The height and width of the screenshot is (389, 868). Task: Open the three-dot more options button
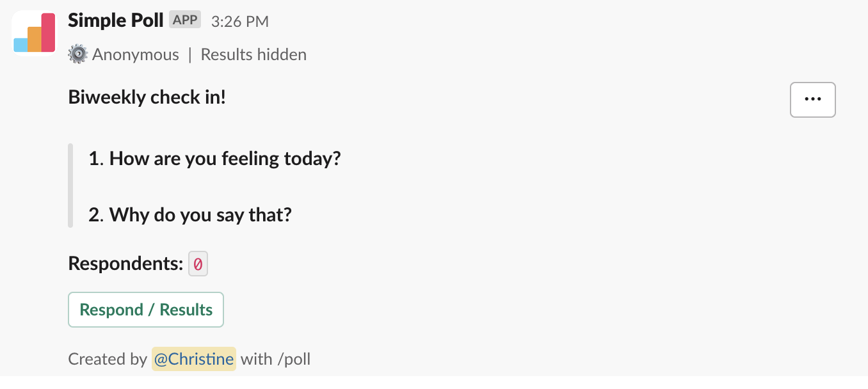coord(812,100)
